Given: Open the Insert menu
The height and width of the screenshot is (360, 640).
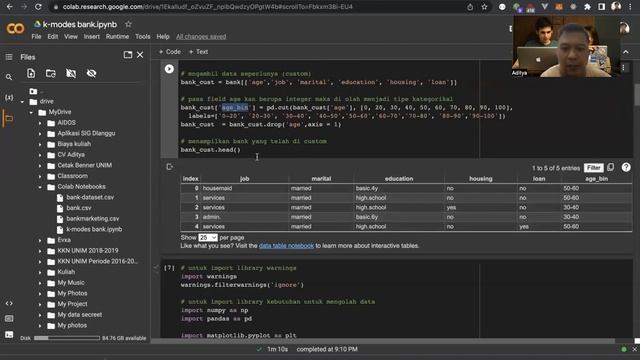Looking at the screenshot, I should (91, 37).
